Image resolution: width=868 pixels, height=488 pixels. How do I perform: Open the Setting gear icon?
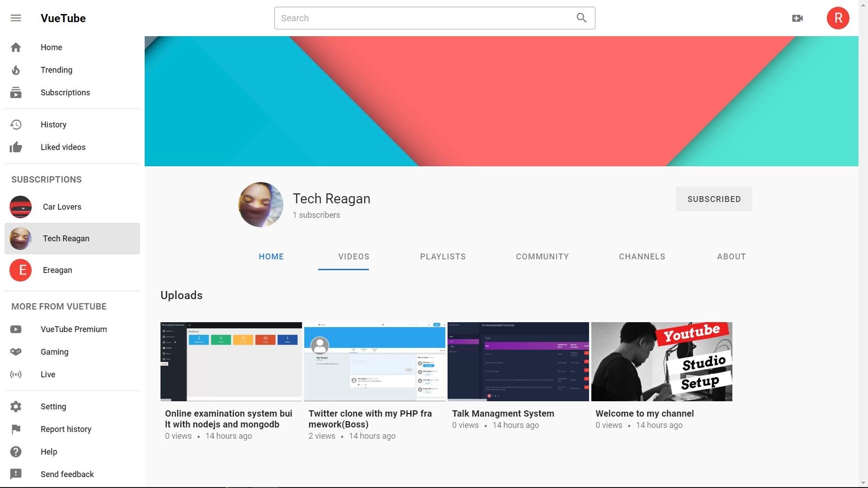[16, 407]
